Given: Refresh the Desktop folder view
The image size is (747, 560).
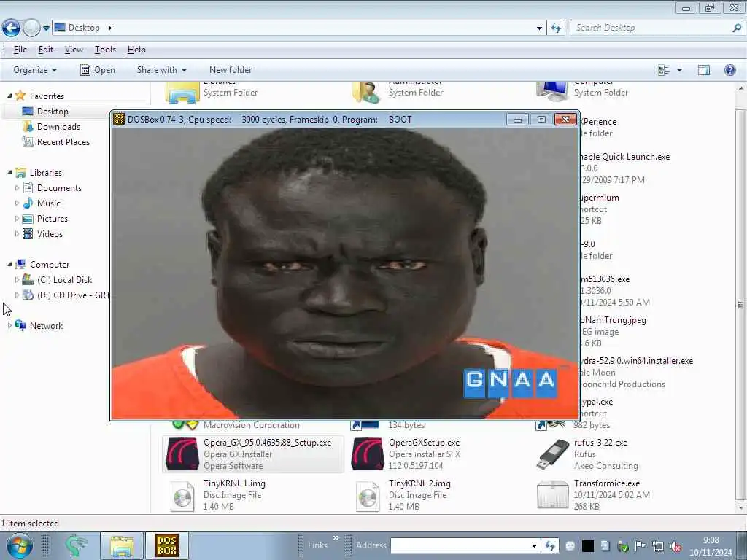Looking at the screenshot, I should (x=556, y=28).
